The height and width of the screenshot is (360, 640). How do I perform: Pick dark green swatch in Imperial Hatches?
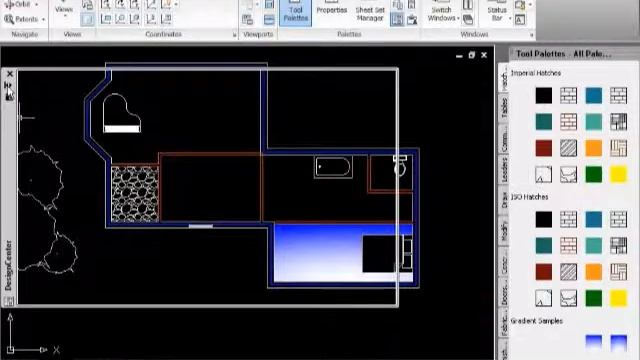[593, 175]
